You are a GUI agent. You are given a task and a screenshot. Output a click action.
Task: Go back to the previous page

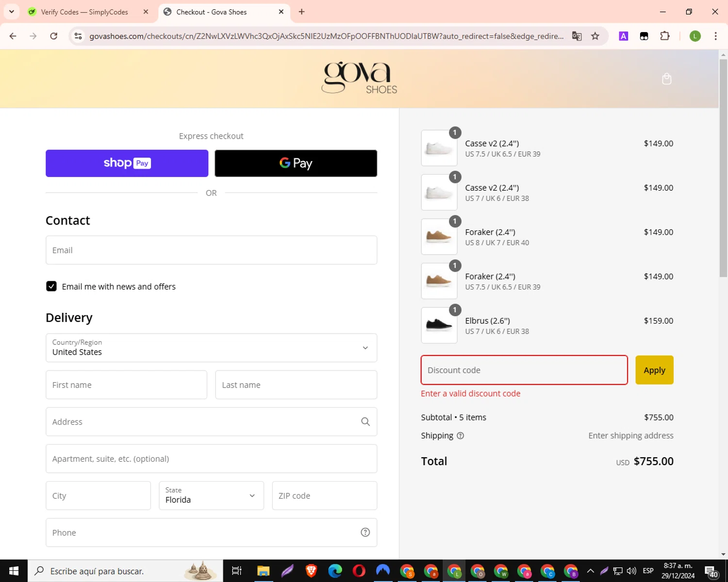(13, 36)
